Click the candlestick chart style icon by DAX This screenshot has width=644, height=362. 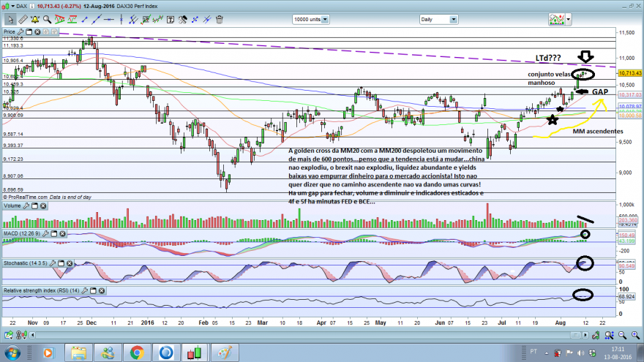coord(5,6)
